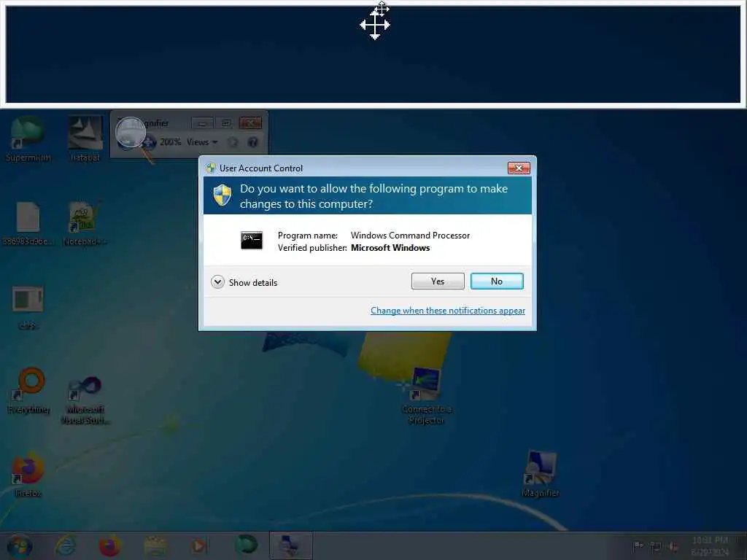Minimize the Magnifier window
747x560 pixels.
click(202, 123)
